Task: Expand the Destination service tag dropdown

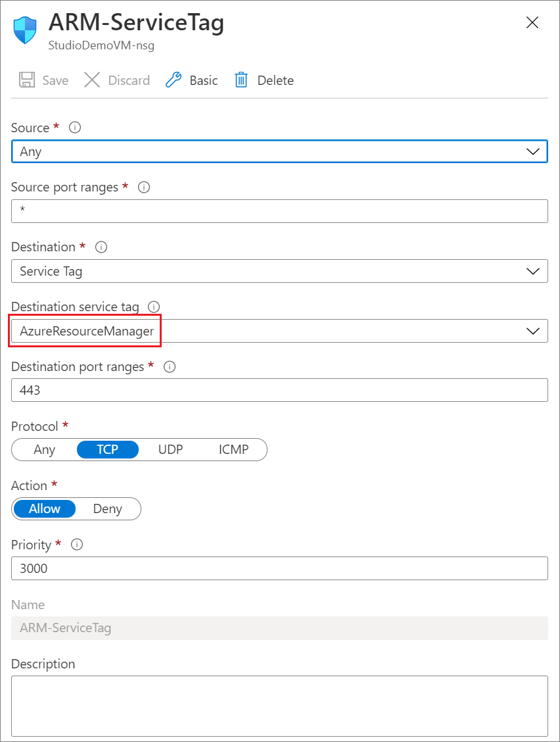Action: point(533,331)
